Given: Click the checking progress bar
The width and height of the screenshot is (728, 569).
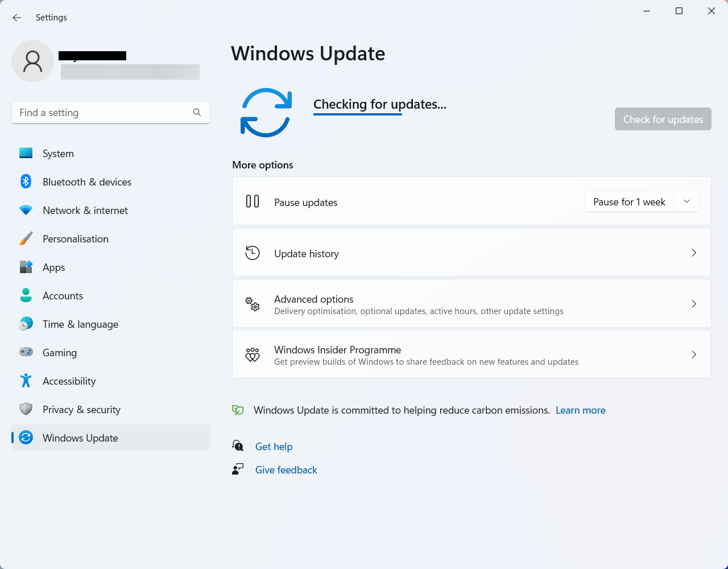Looking at the screenshot, I should click(x=358, y=114).
